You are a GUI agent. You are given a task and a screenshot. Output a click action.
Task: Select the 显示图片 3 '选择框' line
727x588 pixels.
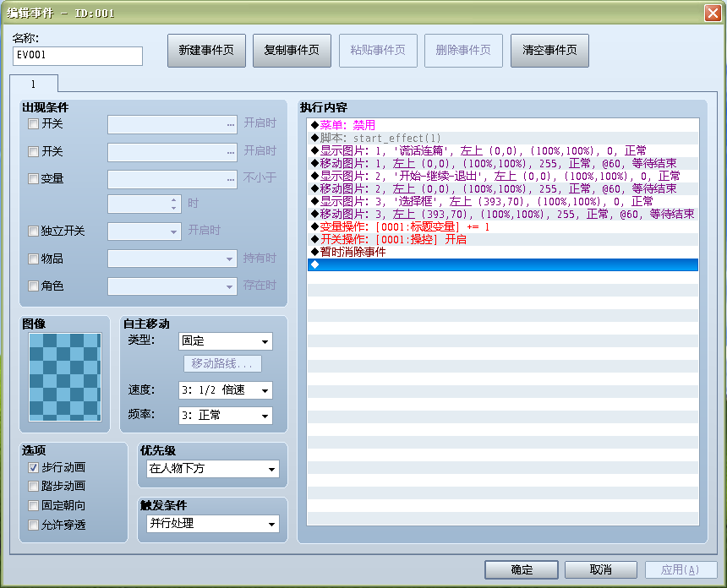pos(503,201)
